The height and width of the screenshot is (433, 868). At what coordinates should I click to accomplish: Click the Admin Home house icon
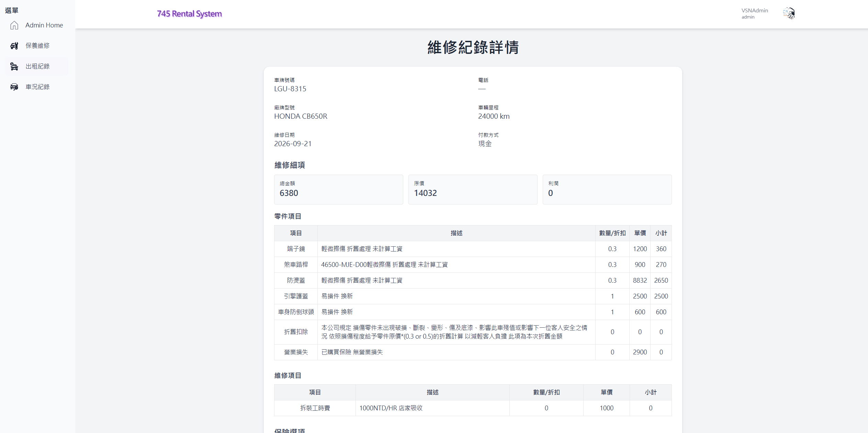14,25
